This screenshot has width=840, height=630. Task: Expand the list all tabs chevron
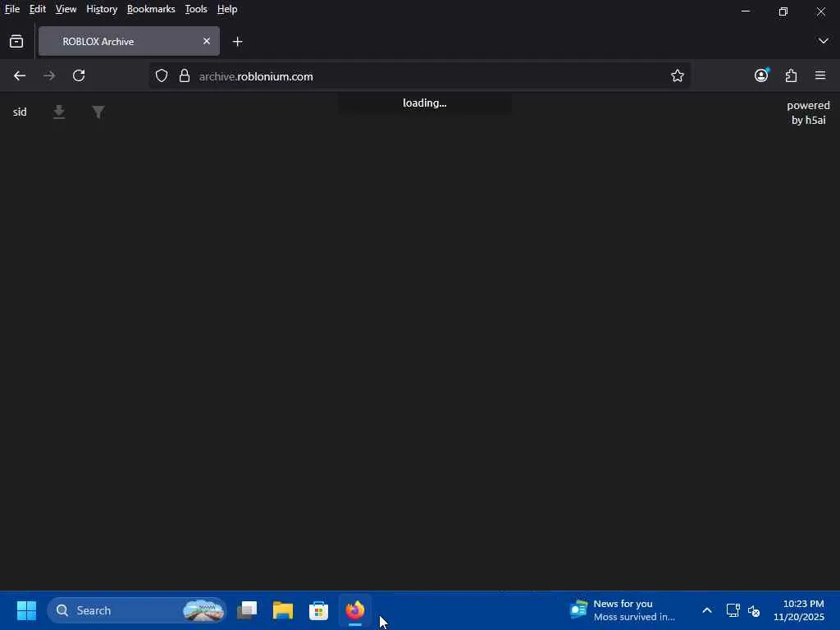tap(823, 41)
